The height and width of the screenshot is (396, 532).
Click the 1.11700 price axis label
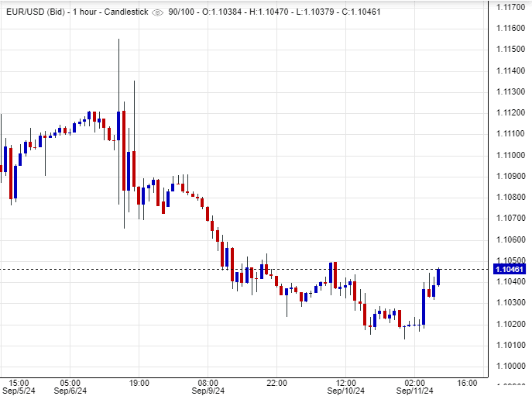tap(511, 7)
